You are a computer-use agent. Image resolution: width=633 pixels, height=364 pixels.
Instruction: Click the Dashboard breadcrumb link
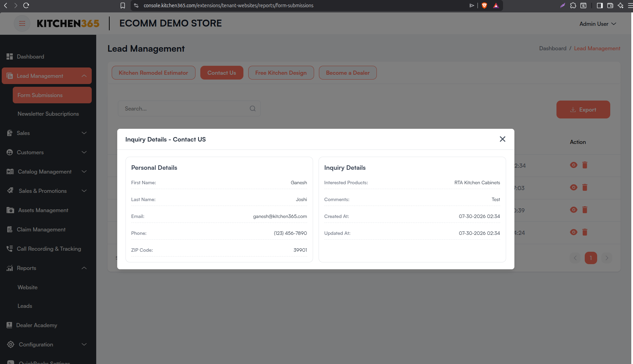[x=553, y=49]
